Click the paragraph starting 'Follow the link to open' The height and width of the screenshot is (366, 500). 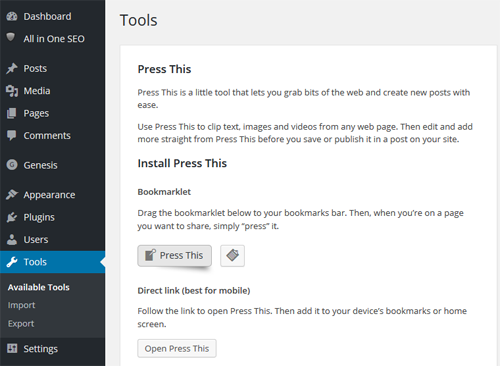(x=302, y=317)
